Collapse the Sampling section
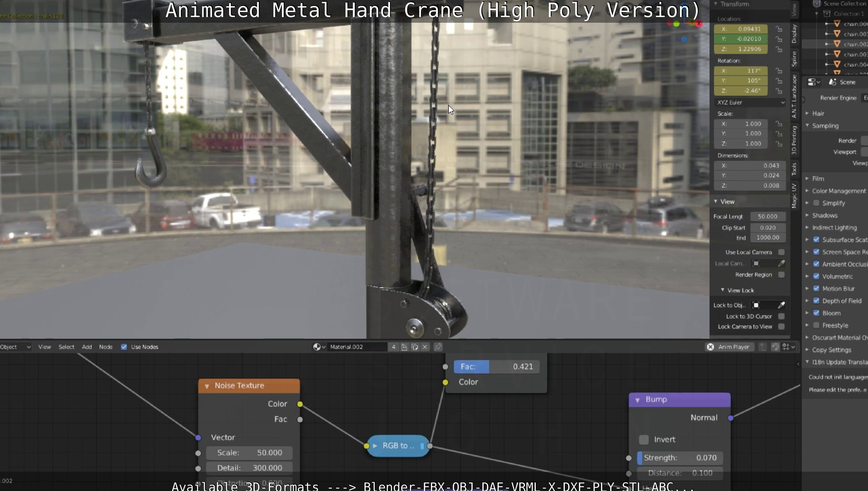Image resolution: width=868 pixels, height=491 pixels. point(807,125)
